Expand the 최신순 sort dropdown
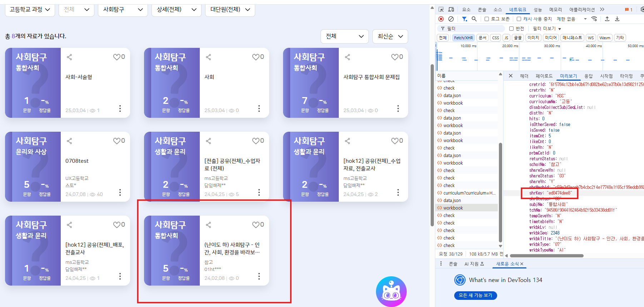 point(390,36)
